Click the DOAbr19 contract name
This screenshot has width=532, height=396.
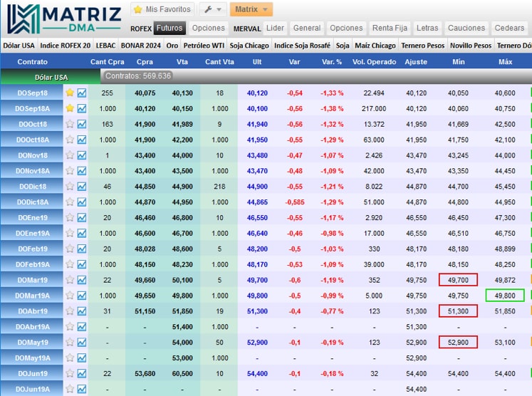(32, 311)
